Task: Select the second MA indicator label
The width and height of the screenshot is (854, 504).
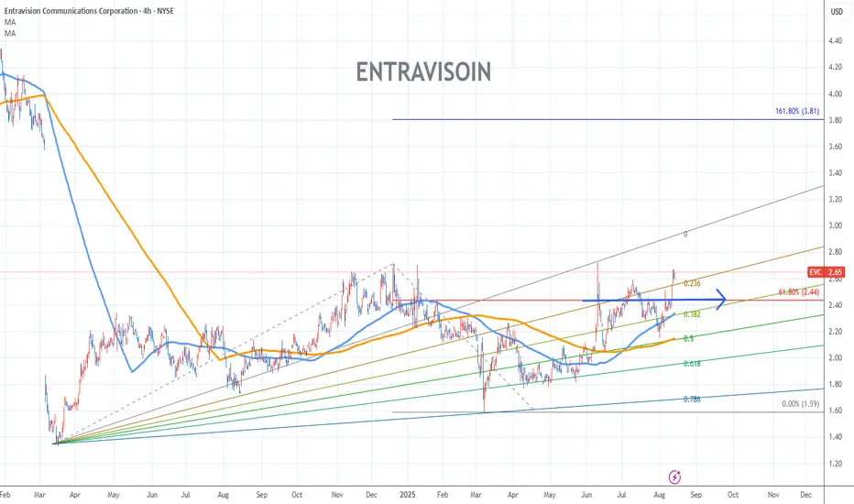Action: 10,33
